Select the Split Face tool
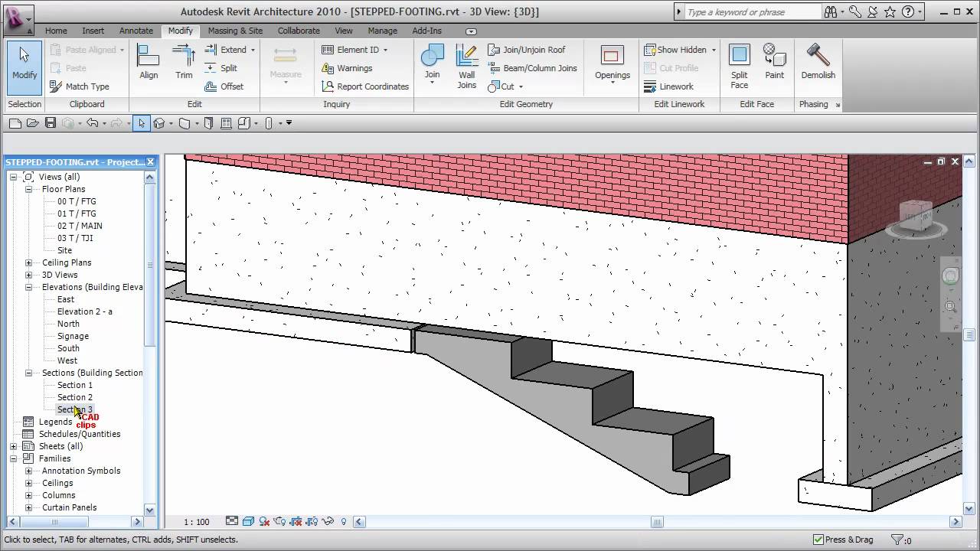Viewport: 980px width, 551px height. click(x=738, y=61)
